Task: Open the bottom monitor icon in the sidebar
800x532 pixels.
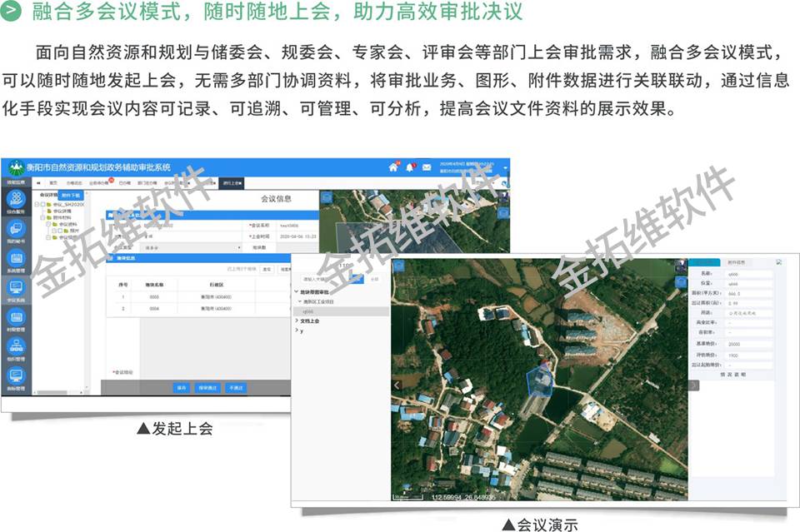Action: (16, 376)
